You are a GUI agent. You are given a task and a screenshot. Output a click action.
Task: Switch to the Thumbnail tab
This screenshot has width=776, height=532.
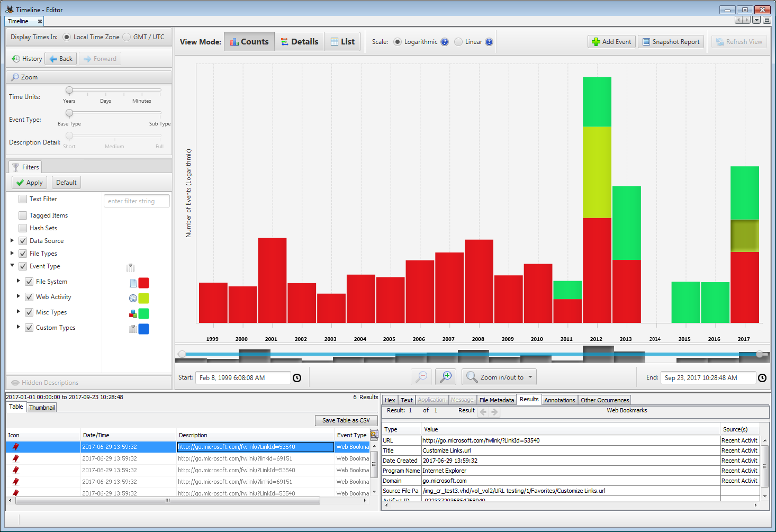42,408
